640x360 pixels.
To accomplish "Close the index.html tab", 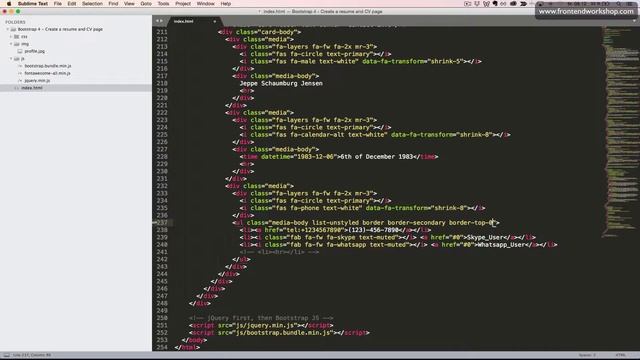I will [215, 21].
